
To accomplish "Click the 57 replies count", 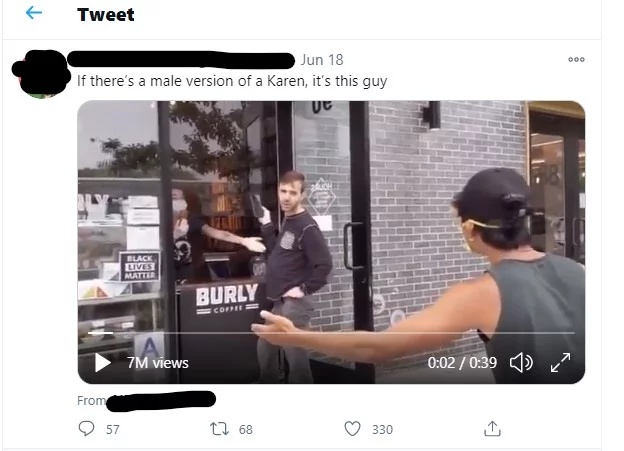I will [113, 430].
